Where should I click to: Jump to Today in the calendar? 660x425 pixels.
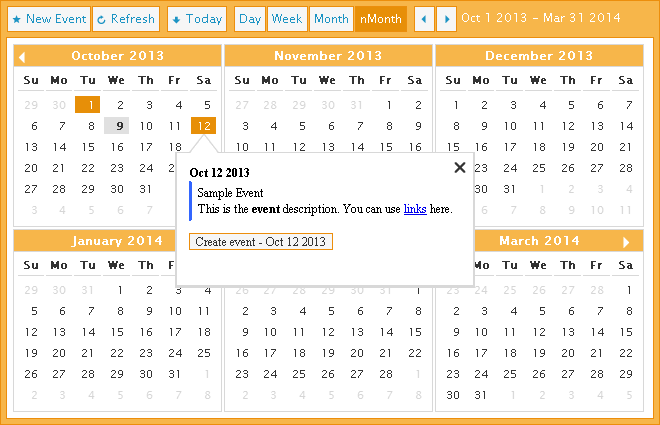click(x=196, y=19)
